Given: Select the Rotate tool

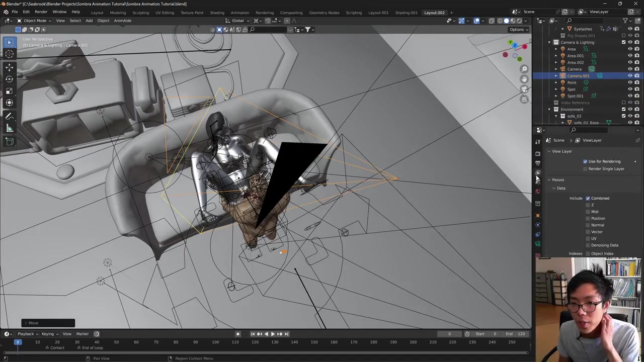Looking at the screenshot, I should click(9, 79).
